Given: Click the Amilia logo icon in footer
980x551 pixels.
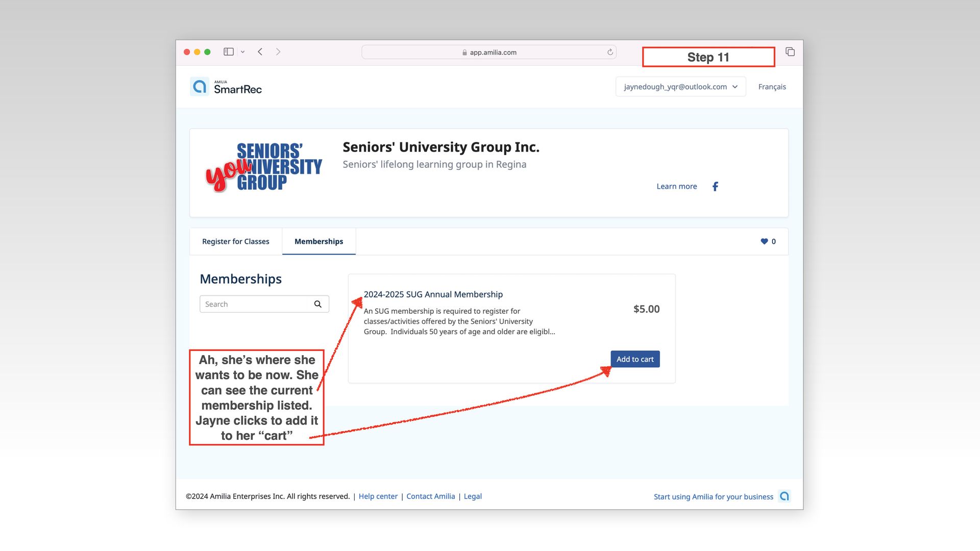Looking at the screenshot, I should (x=785, y=496).
